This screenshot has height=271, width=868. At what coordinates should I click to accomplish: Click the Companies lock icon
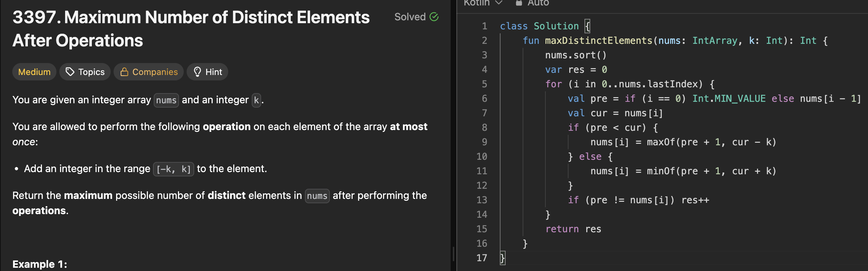[124, 72]
